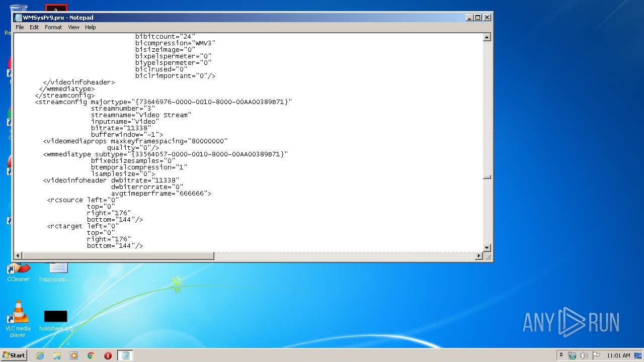Click the horizontal scrollbar thumb
Viewport: 644px width, 362px height.
[118, 256]
